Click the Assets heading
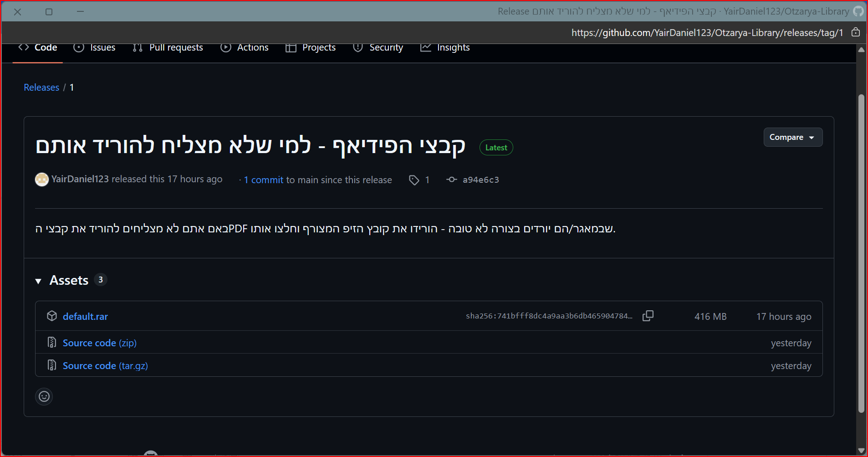The image size is (868, 457). 69,280
